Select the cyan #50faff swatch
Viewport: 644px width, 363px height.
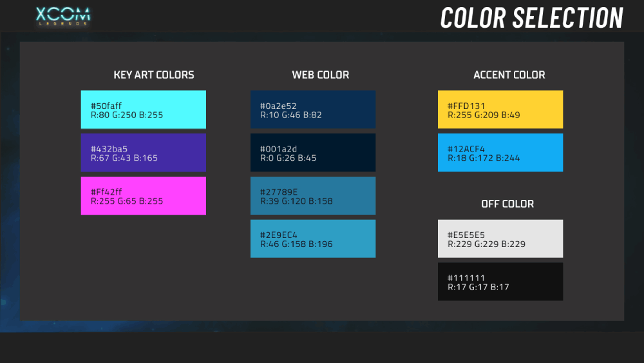(x=144, y=110)
